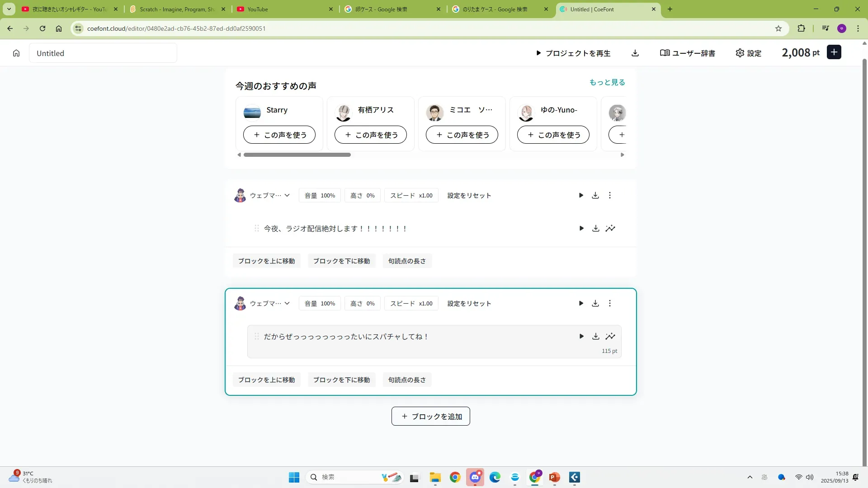Open the もっと見る link
Image resolution: width=868 pixels, height=488 pixels.
[x=607, y=82]
